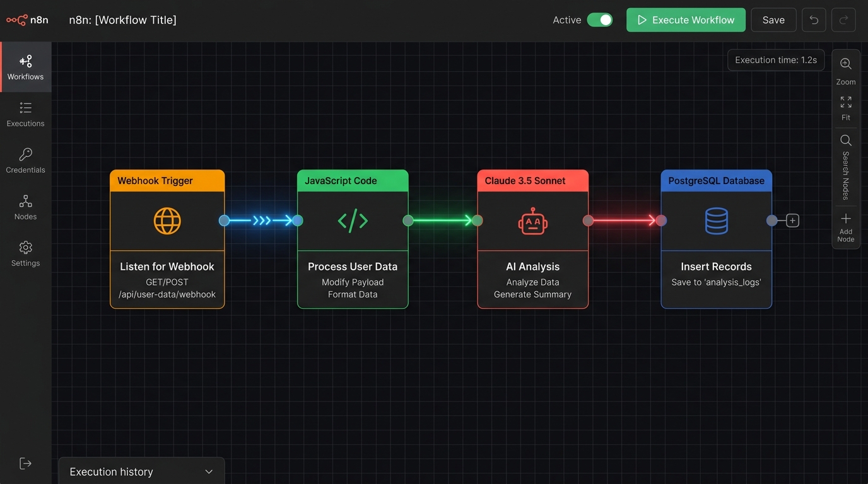868x484 pixels.
Task: Select the Webhook Trigger node header
Action: point(167,181)
